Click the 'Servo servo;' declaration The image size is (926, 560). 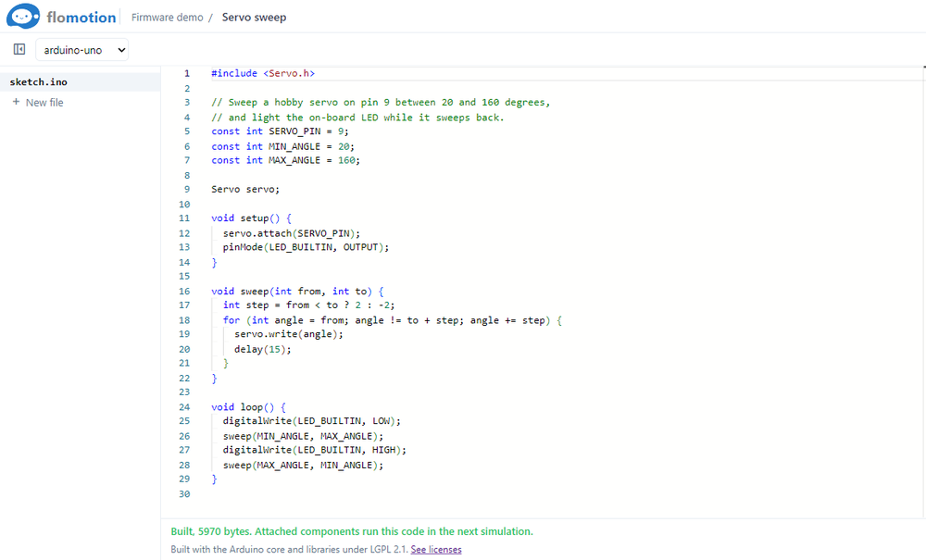(x=245, y=189)
